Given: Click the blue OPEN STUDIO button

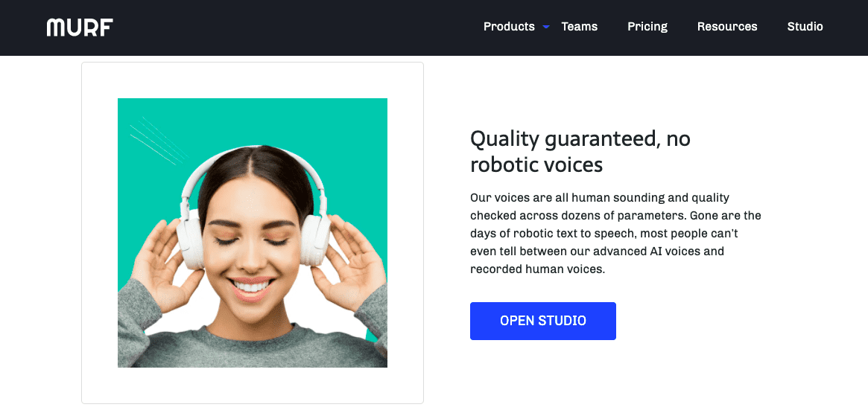Looking at the screenshot, I should 542,321.
